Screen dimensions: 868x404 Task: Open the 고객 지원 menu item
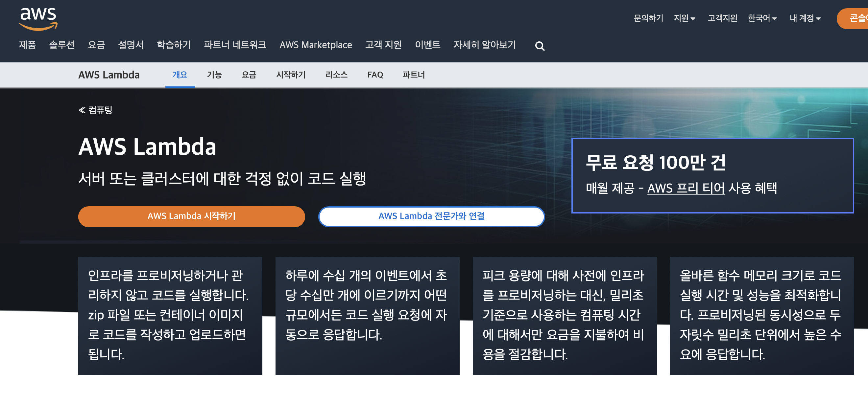point(383,45)
